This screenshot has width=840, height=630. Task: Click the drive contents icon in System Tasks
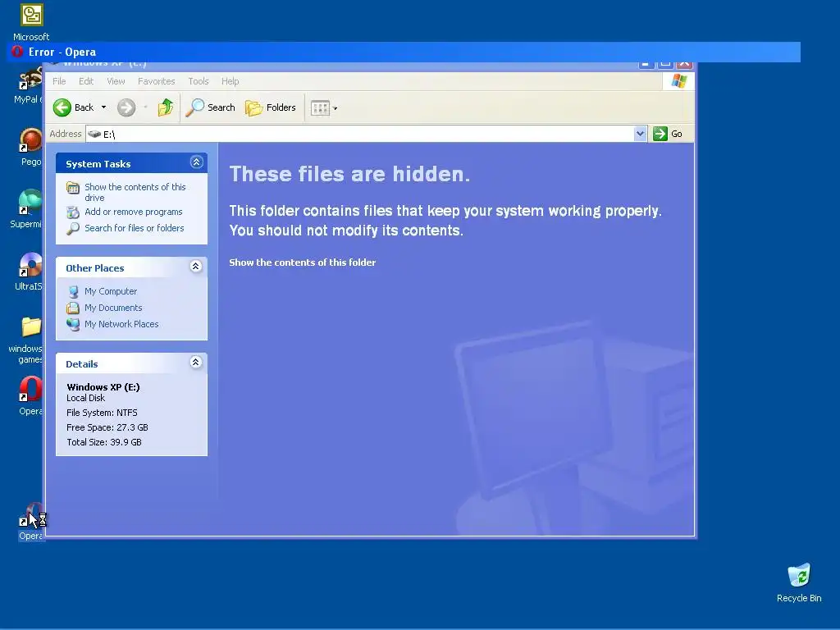[73, 188]
